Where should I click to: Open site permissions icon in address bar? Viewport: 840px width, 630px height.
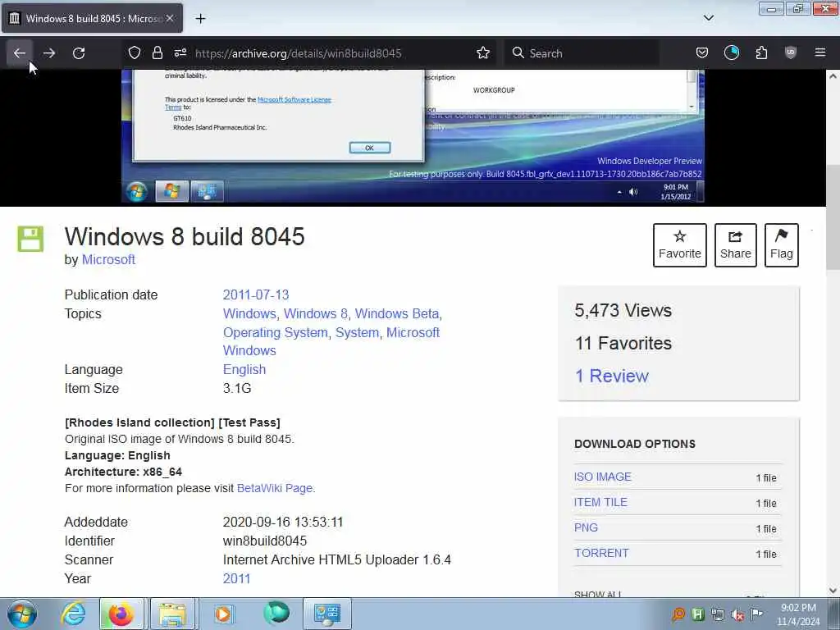point(180,52)
